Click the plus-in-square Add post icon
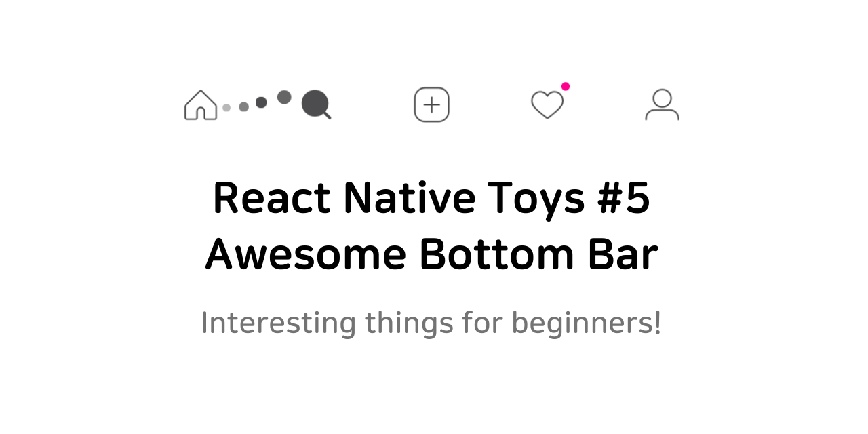This screenshot has height=434, width=868. coord(432,105)
